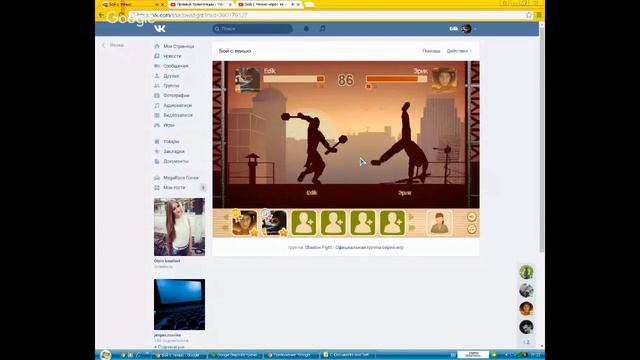This screenshot has width=640, height=360.
Task: Open the gray chat contact avatar on right edge
Action: point(526,290)
